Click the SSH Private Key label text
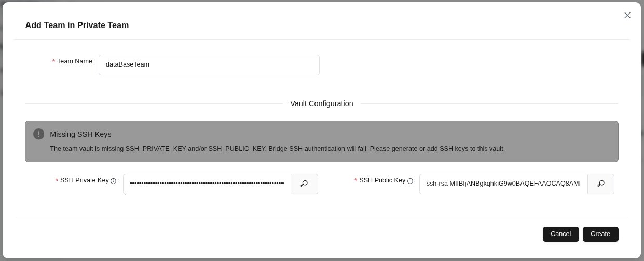This screenshot has height=261, width=644. 84,180
